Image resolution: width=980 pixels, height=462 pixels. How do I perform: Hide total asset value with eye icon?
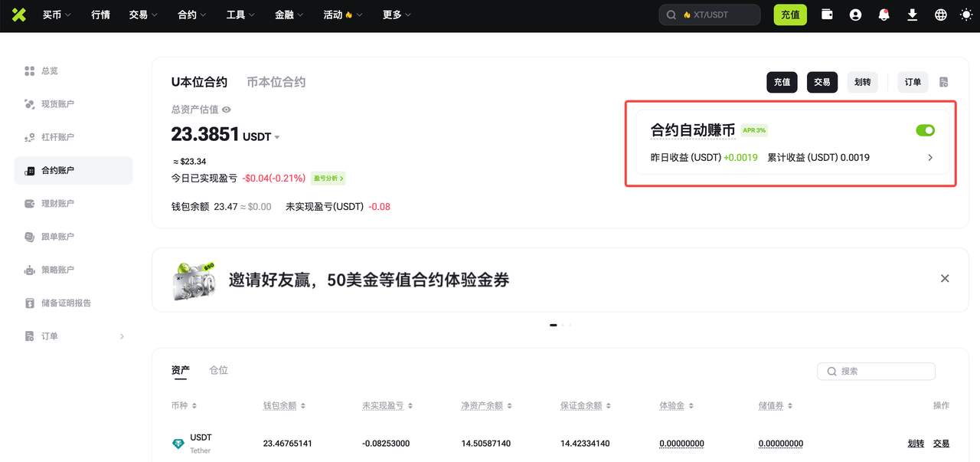click(227, 110)
